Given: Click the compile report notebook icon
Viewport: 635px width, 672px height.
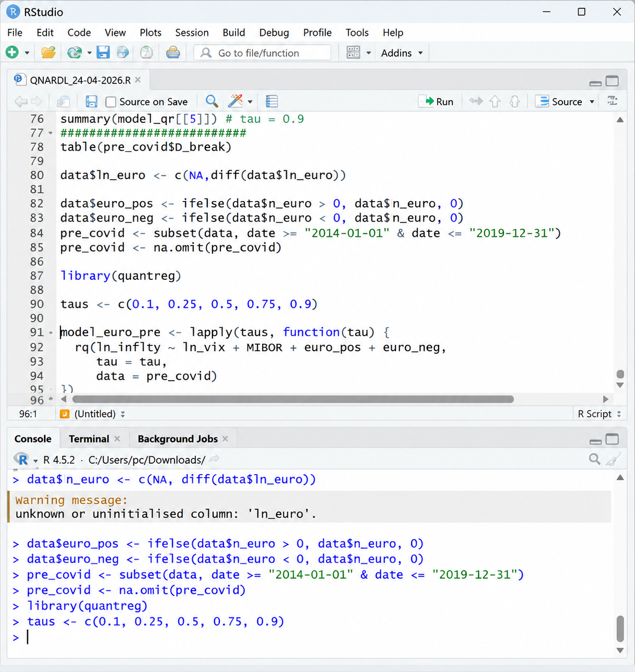Looking at the screenshot, I should 272,102.
